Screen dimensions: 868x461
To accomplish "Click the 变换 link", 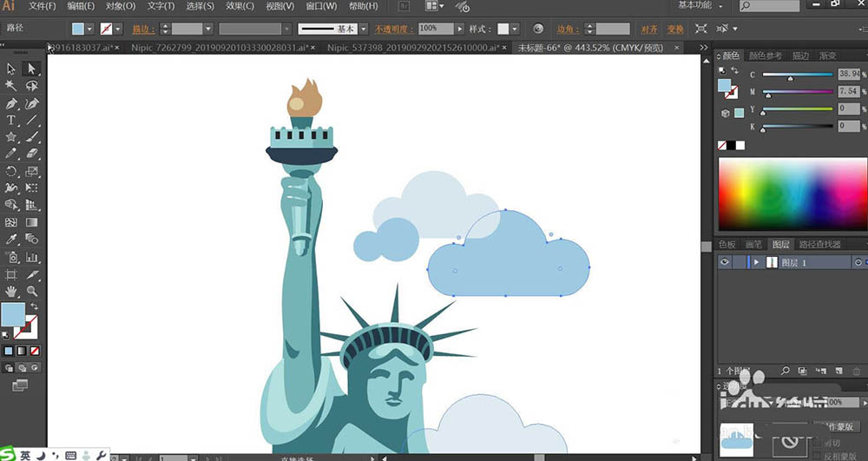I will (x=675, y=29).
